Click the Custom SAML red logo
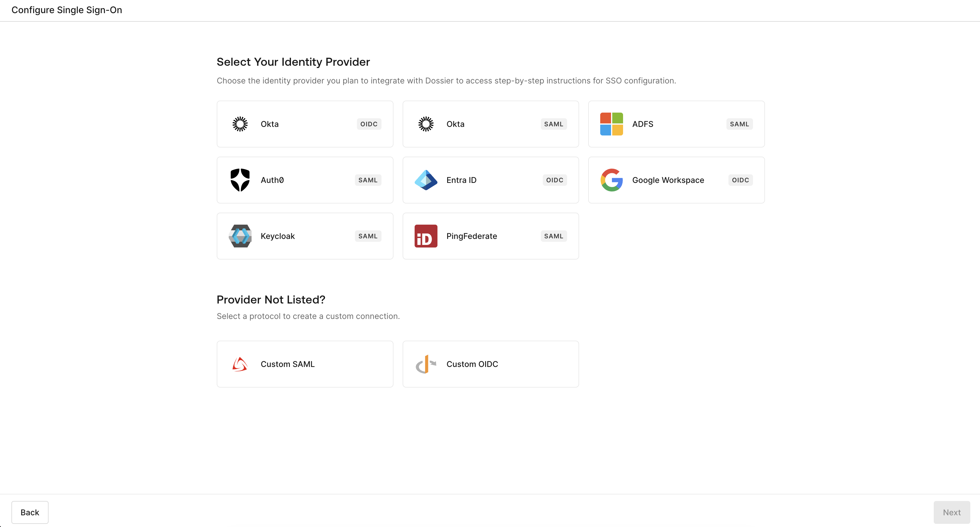 [x=240, y=364]
